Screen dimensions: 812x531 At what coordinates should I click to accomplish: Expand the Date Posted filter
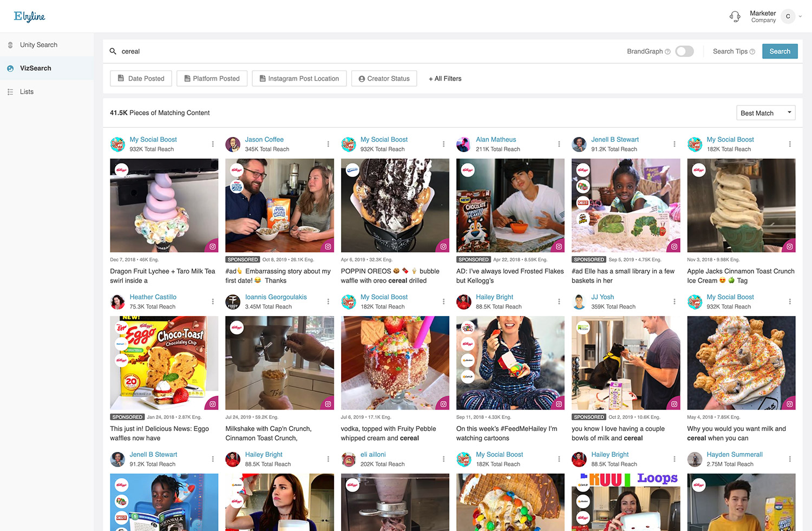[141, 78]
